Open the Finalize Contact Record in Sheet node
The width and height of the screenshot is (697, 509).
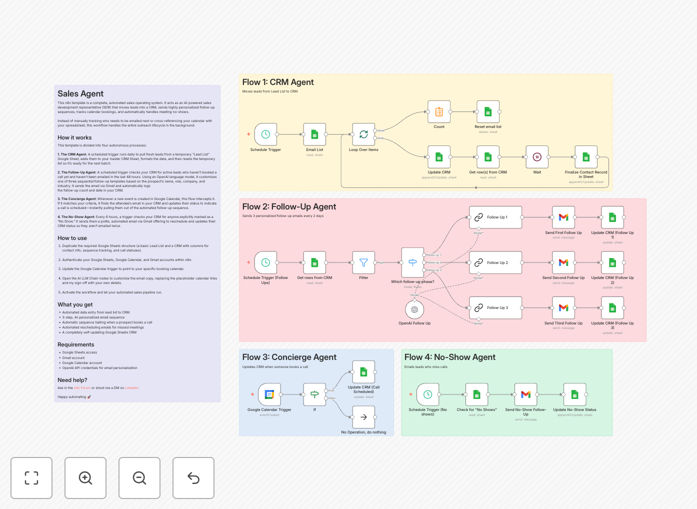[586, 157]
